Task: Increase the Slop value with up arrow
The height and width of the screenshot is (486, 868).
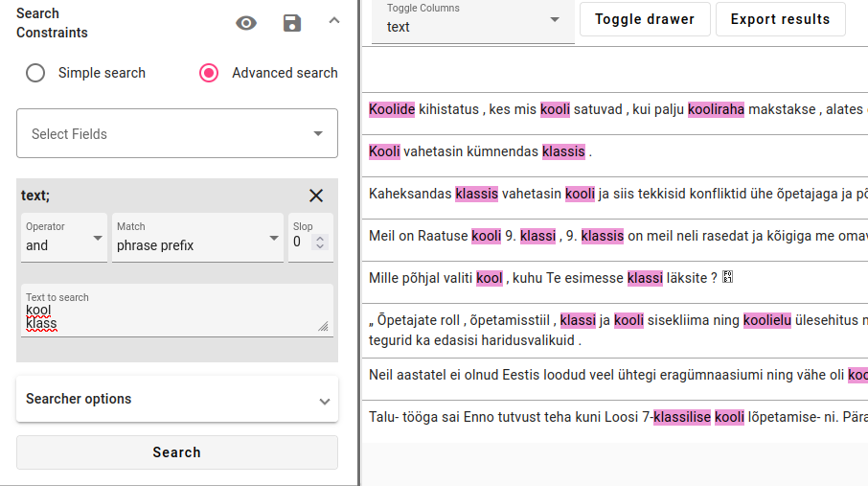Action: tap(320, 238)
